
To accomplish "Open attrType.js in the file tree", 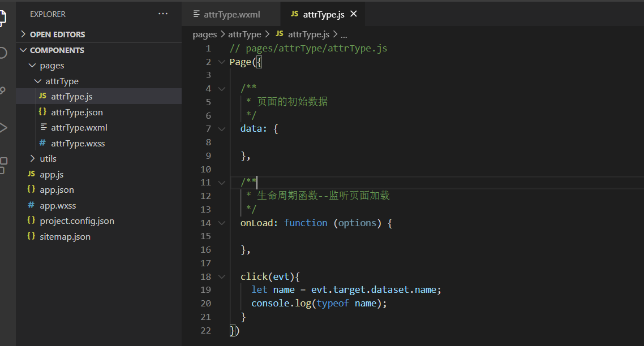I will (x=98, y=97).
